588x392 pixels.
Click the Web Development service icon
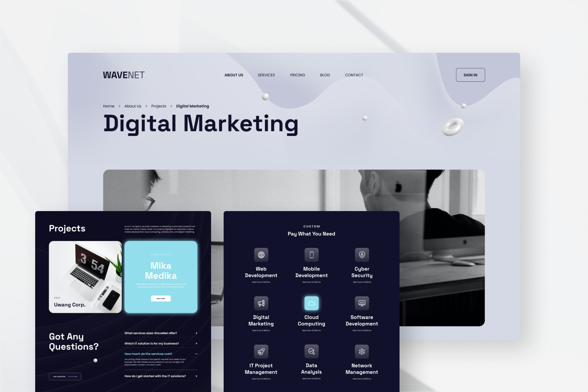click(261, 255)
